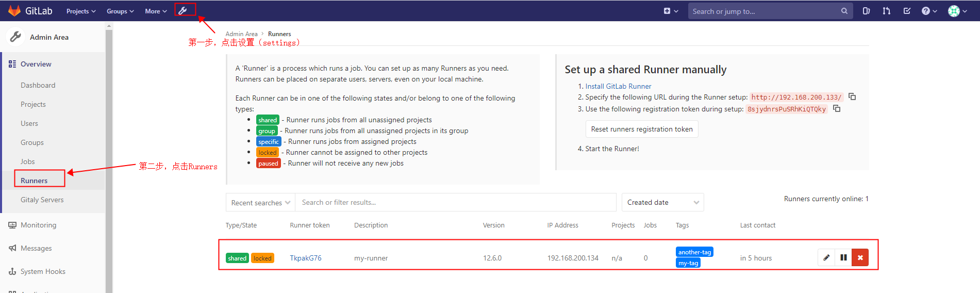Viewport: 980px width, 293px height.
Task: Click the runners search filter field
Action: [x=455, y=202]
